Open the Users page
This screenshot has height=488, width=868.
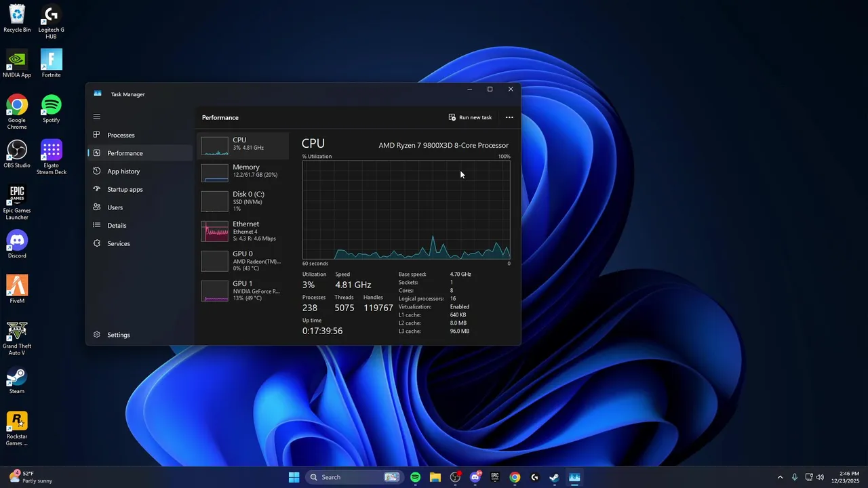140,207
